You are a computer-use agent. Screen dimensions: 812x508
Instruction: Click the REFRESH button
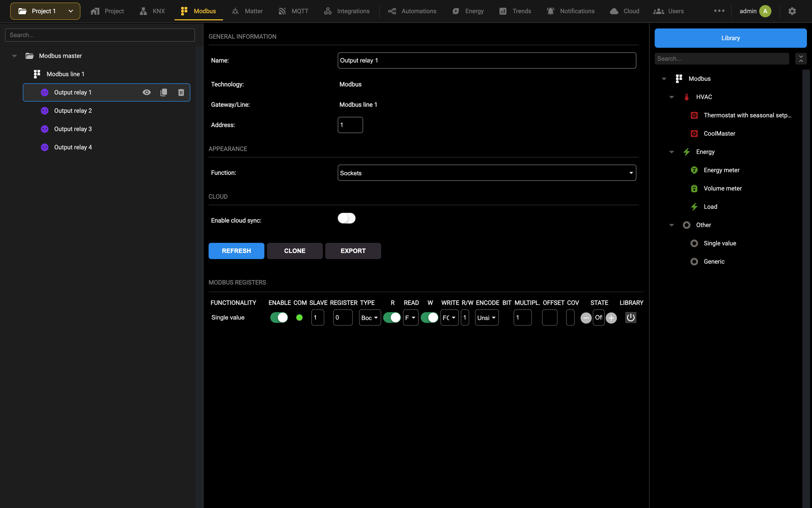pos(236,251)
